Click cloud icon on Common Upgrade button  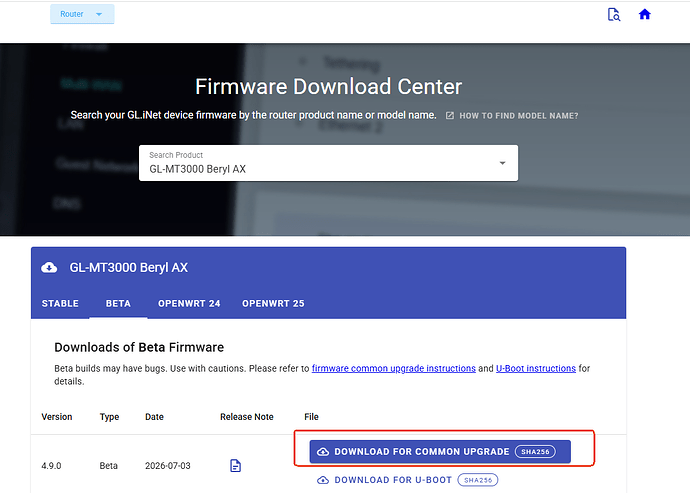pos(323,452)
